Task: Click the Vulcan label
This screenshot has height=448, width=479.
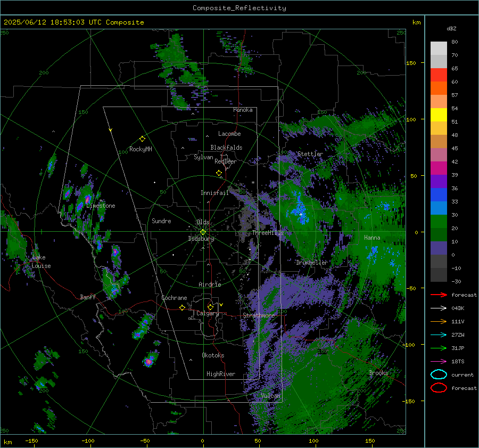Action: click(270, 396)
